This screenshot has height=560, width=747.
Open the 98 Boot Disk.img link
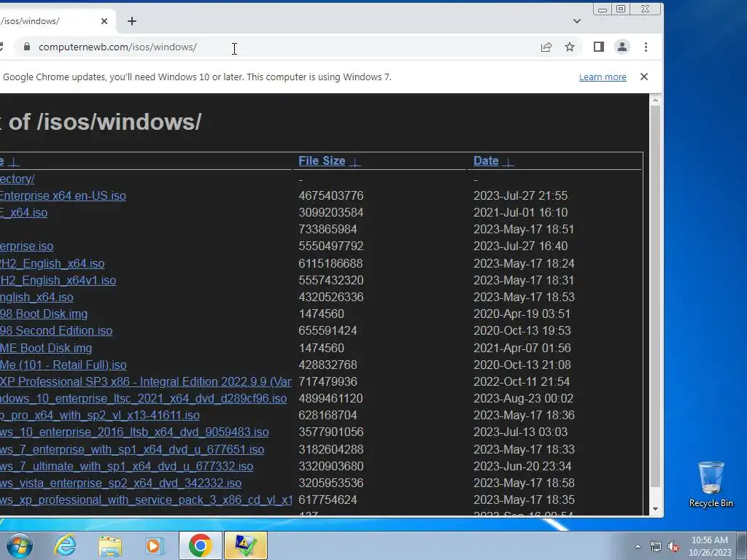(x=44, y=314)
